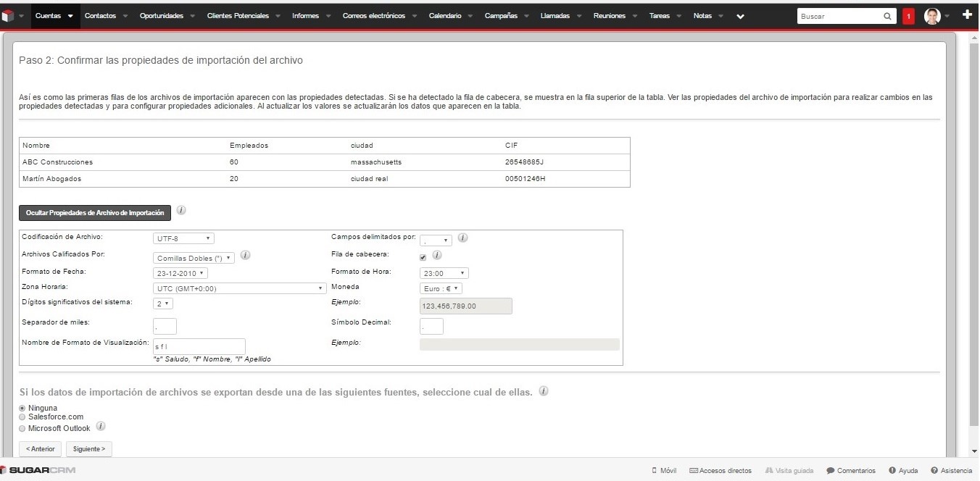Open the user avatar profile menu
980x481 pixels.
pos(932,16)
